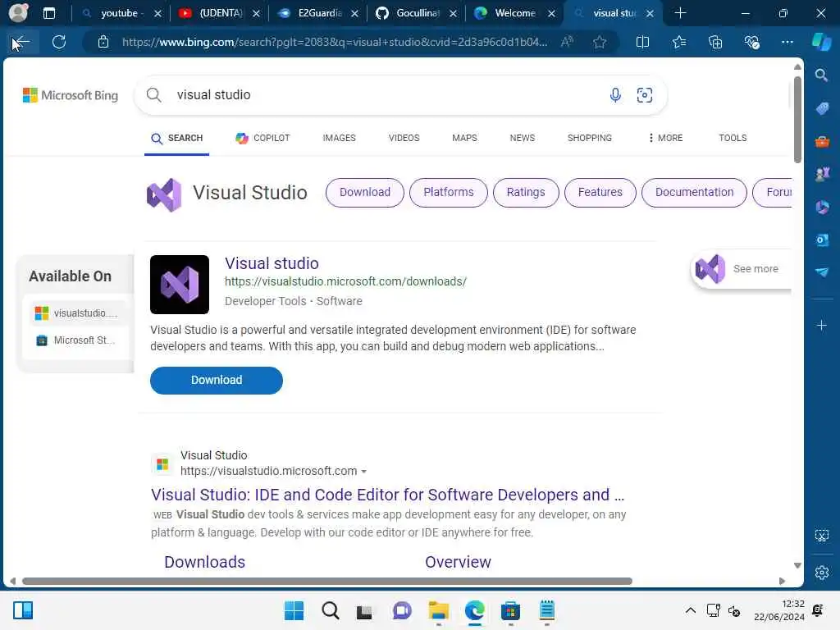Go back with the browser back arrow
Screen dimensions: 840x630
21,42
